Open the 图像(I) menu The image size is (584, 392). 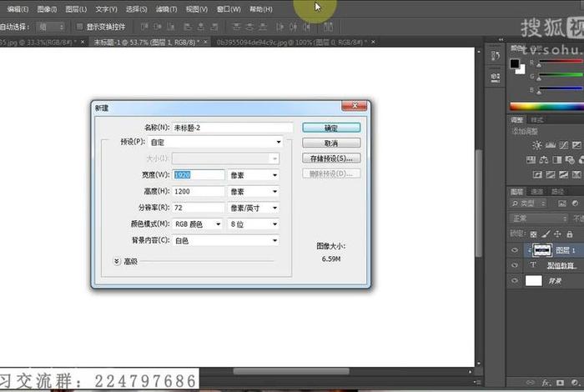click(x=47, y=9)
